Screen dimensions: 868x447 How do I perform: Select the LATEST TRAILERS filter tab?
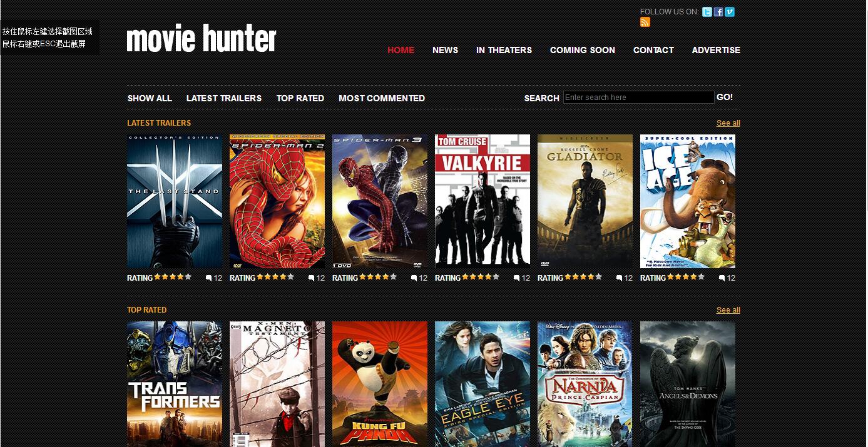pyautogui.click(x=224, y=98)
